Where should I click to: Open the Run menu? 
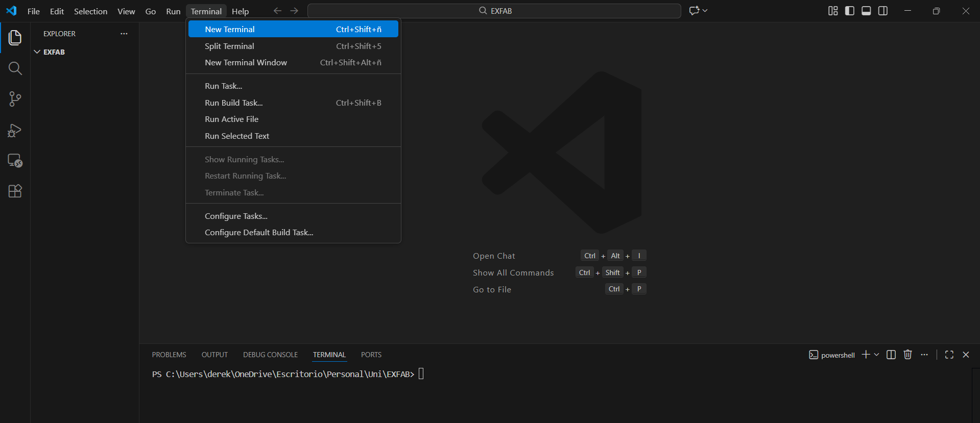(173, 11)
